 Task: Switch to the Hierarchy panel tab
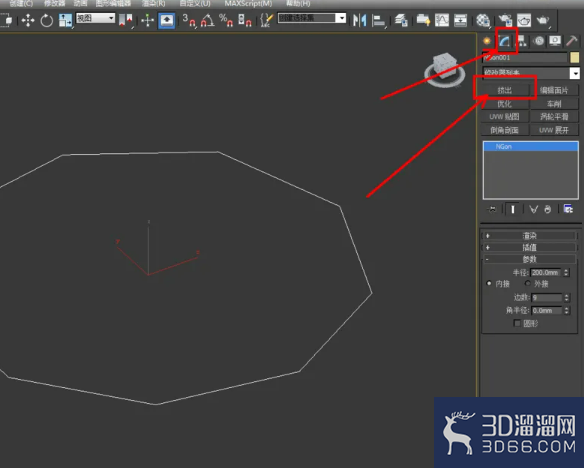coord(521,41)
